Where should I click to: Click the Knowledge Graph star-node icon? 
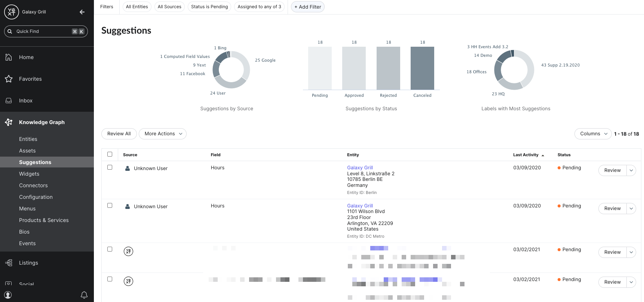pos(9,122)
